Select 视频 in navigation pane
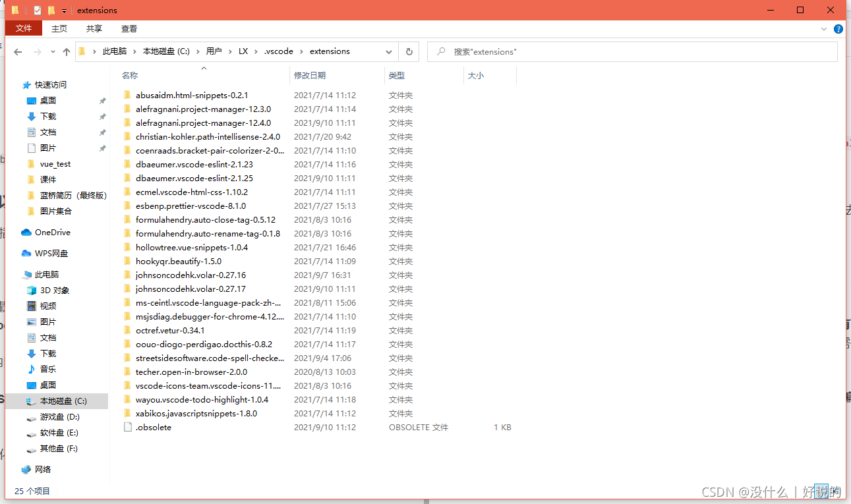Image resolution: width=851 pixels, height=504 pixels. click(48, 306)
